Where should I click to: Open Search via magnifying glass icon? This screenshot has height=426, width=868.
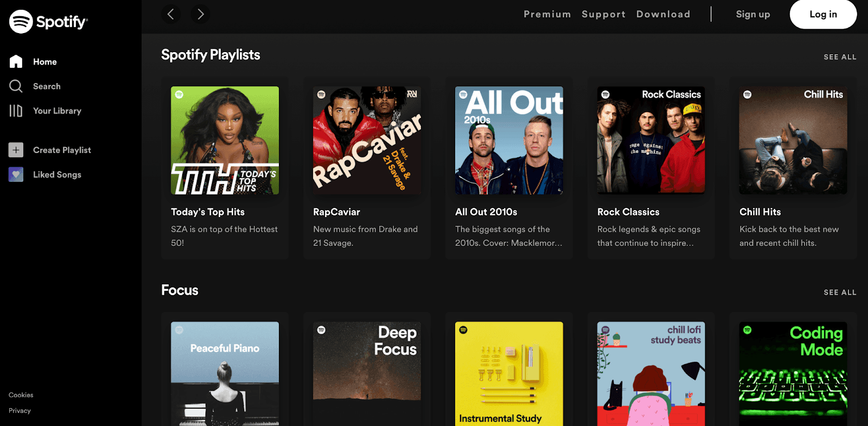[x=16, y=86]
